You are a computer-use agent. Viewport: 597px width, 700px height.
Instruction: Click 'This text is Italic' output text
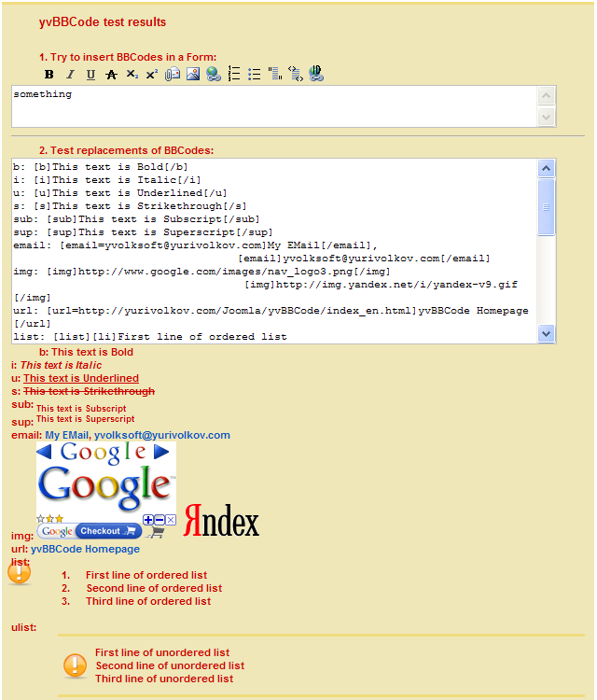[x=62, y=365]
